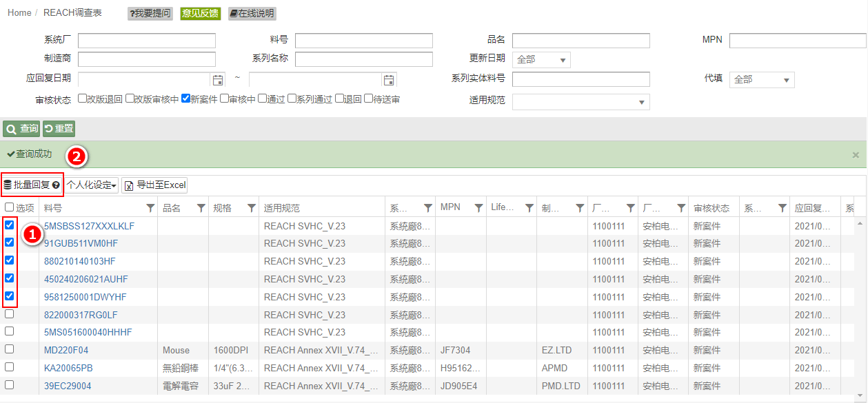Go to Home in breadcrumb
The width and height of the screenshot is (868, 403).
click(x=19, y=13)
